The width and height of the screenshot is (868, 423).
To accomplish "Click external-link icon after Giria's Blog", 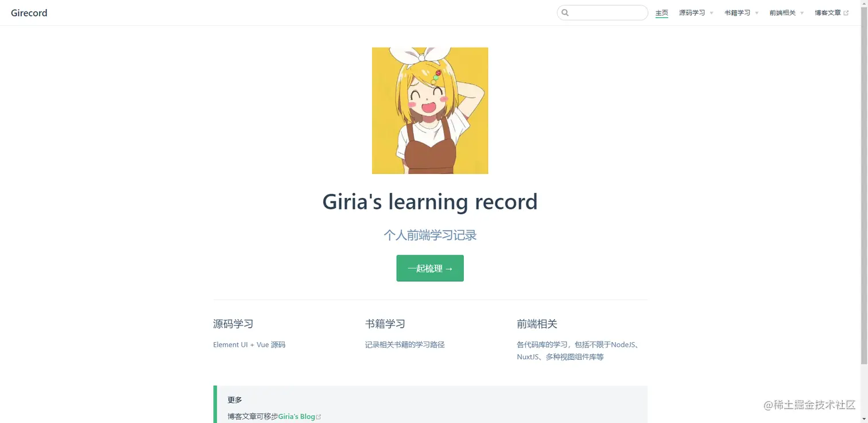I will 319,417.
